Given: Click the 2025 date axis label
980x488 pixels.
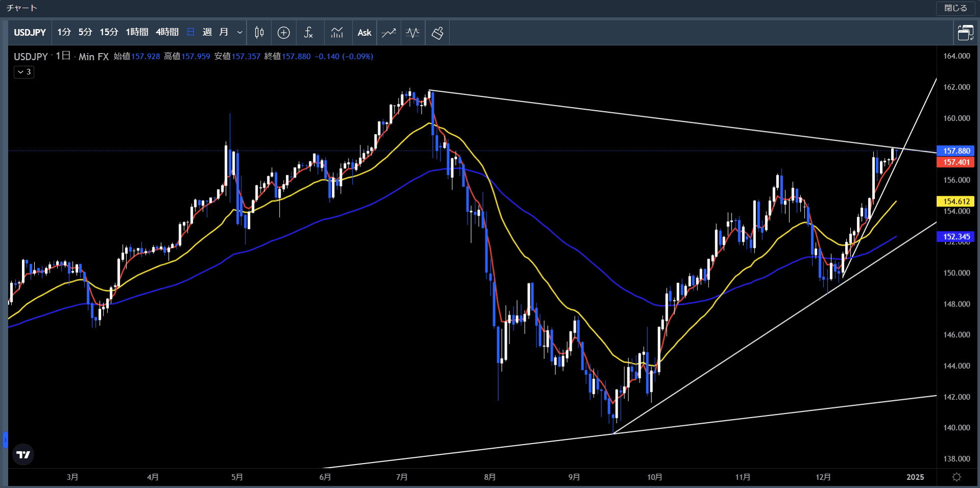Looking at the screenshot, I should (x=915, y=477).
